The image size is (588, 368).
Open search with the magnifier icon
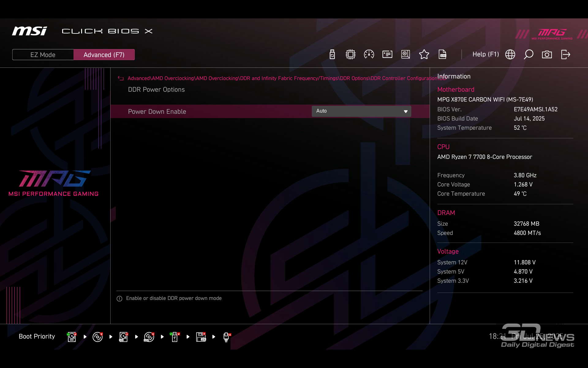529,55
